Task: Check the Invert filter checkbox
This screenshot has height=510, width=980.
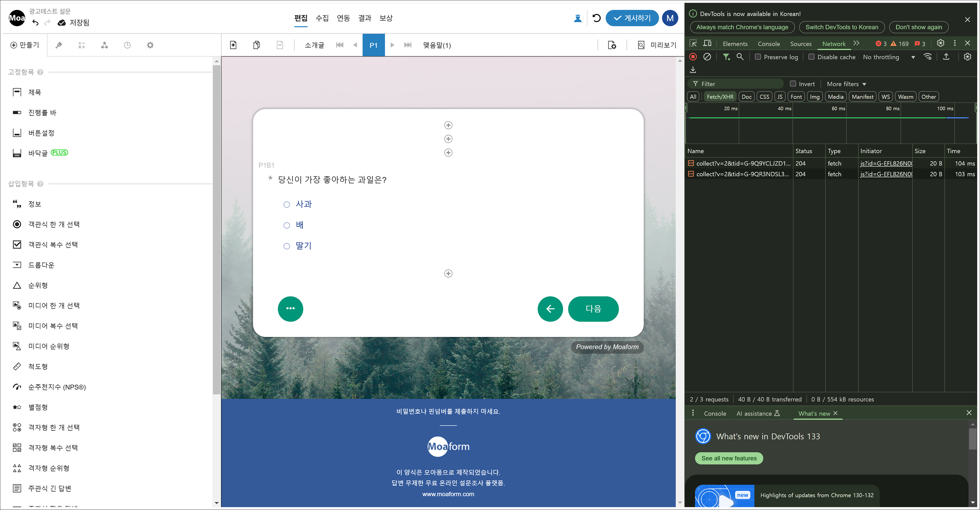Action: (793, 84)
